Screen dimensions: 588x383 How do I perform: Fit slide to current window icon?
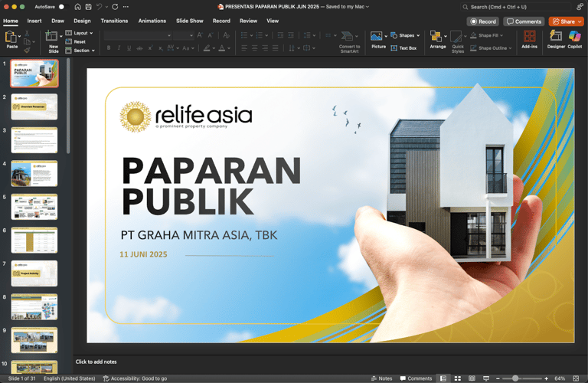coord(576,378)
